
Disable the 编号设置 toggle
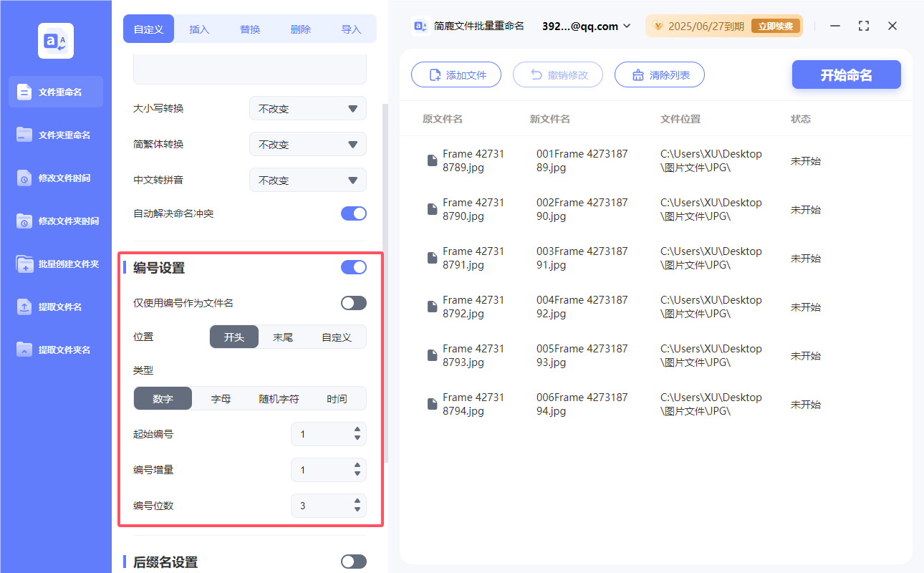click(x=353, y=267)
